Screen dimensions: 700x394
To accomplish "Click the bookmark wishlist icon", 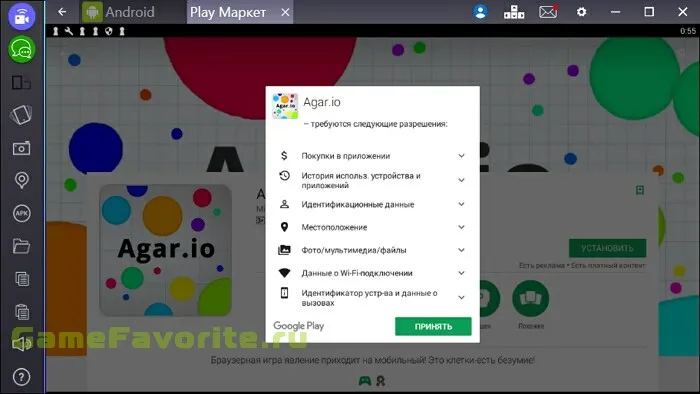I will coord(640,191).
